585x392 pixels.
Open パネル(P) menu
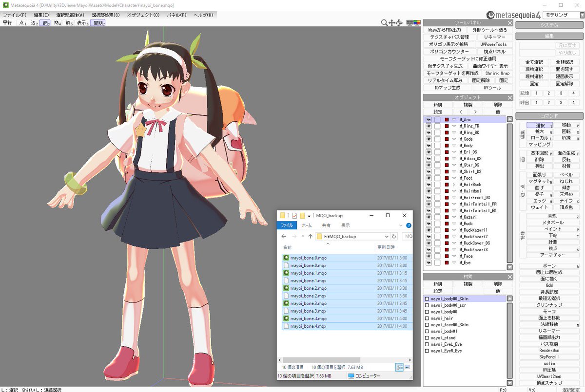[176, 15]
